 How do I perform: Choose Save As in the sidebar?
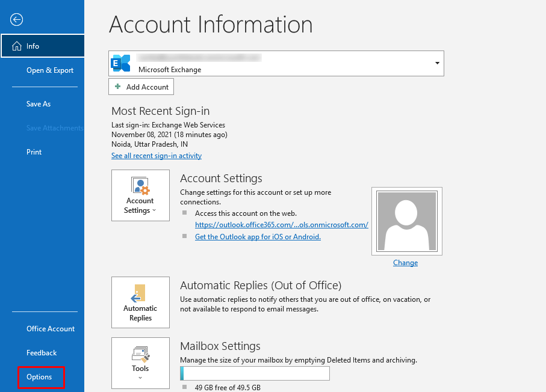pyautogui.click(x=39, y=103)
